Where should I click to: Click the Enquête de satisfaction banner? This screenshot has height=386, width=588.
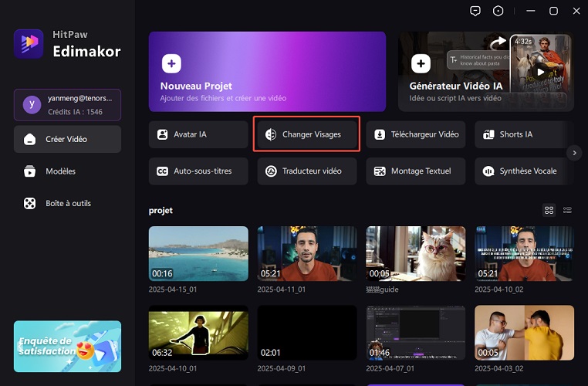point(67,346)
